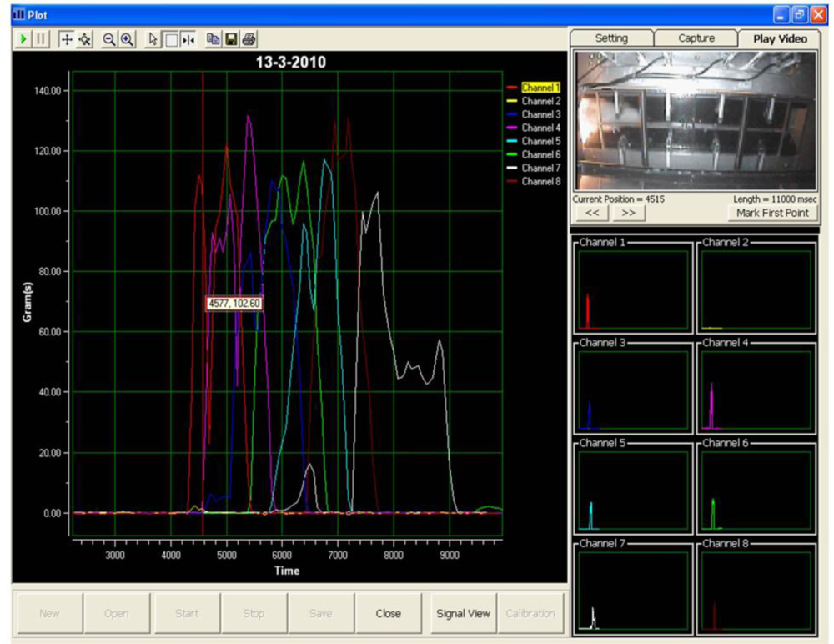The image size is (834, 644).
Task: Select the arrow pointer tool
Action: tap(153, 39)
